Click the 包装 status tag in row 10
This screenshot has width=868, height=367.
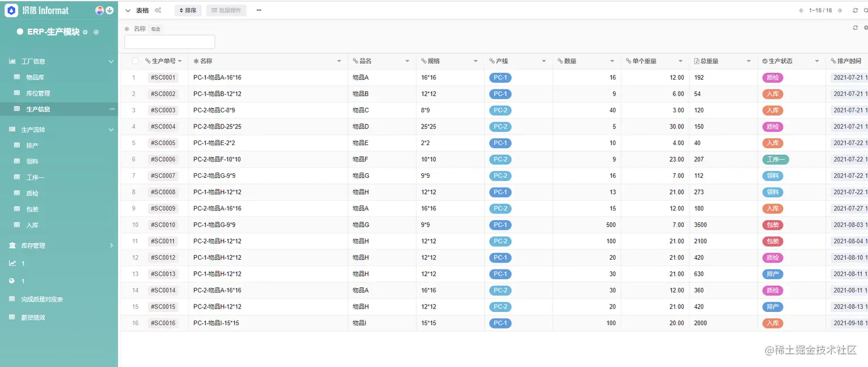[773, 225]
